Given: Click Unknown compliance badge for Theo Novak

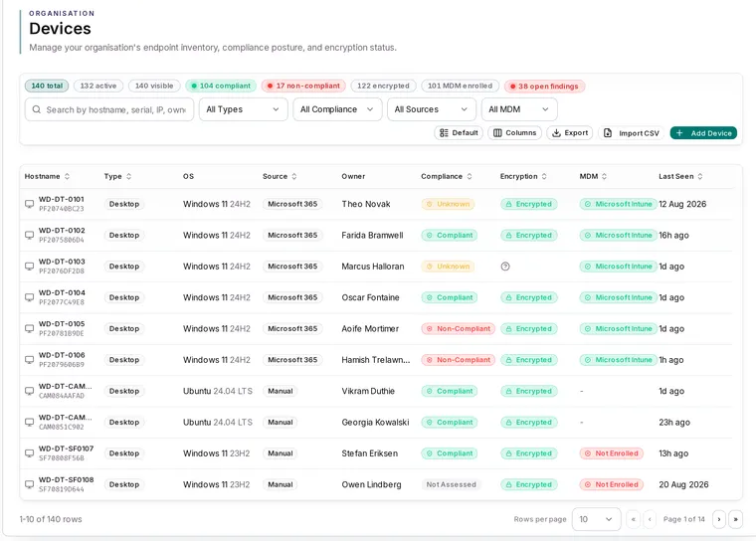Looking at the screenshot, I should pyautogui.click(x=448, y=204).
